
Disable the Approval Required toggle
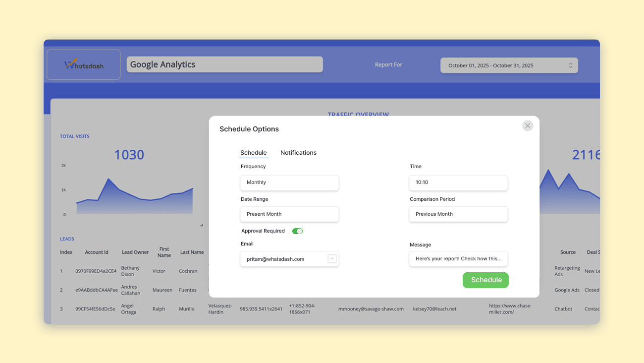tap(297, 231)
